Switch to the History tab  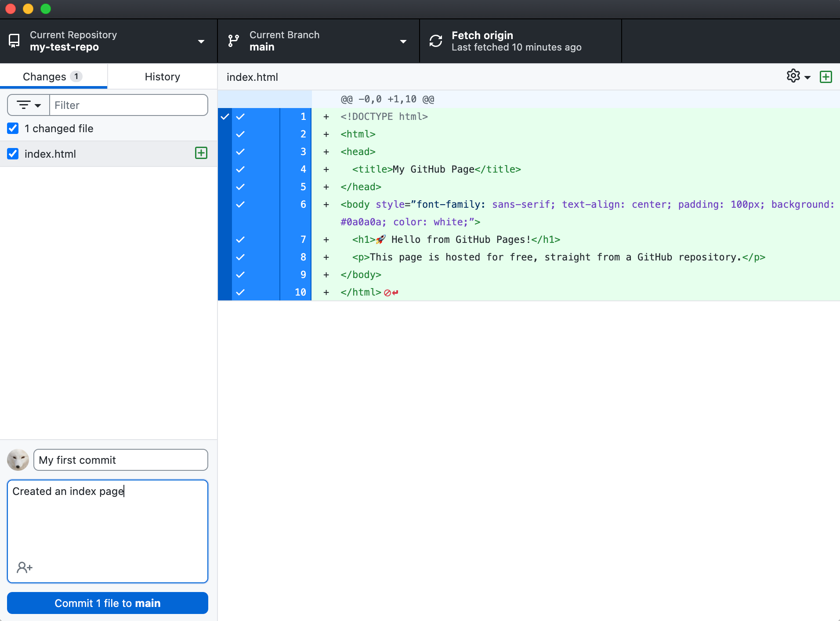pyautogui.click(x=163, y=76)
